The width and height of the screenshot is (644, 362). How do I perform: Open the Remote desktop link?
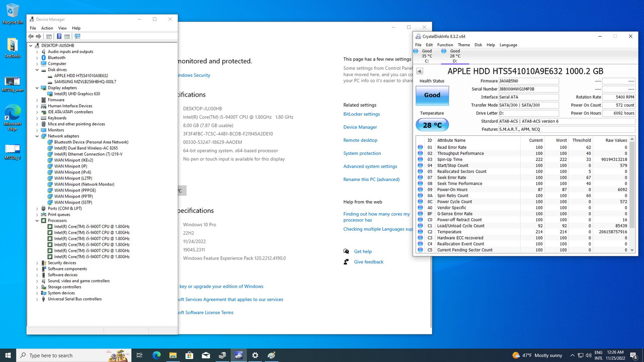tap(360, 140)
